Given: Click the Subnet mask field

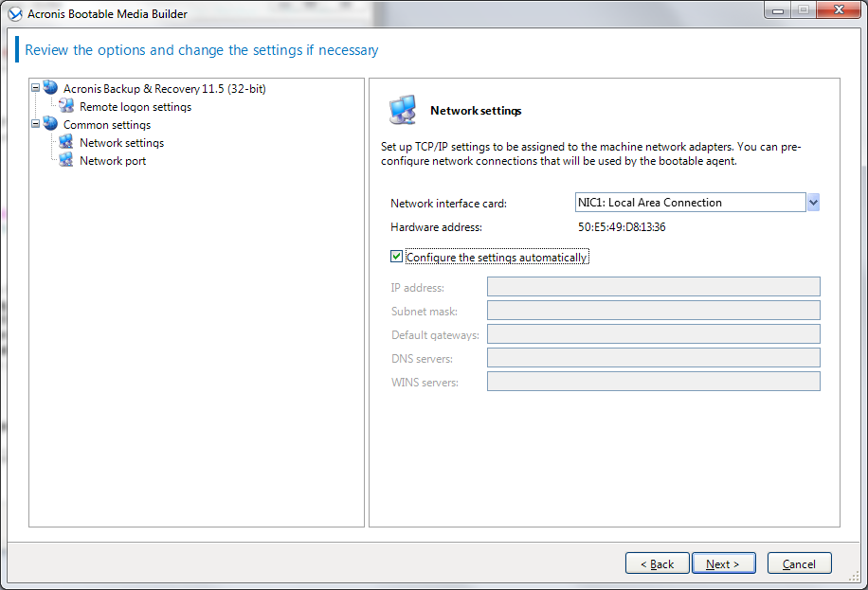Looking at the screenshot, I should (x=653, y=311).
